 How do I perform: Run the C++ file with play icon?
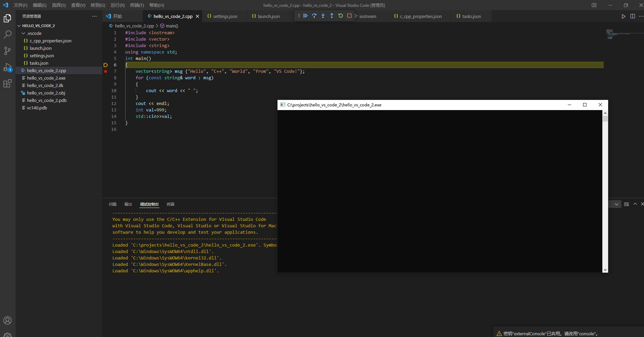623,16
